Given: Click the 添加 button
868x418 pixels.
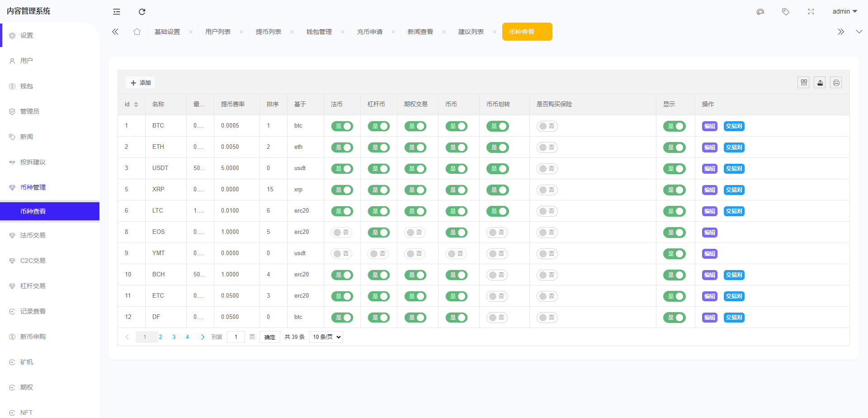Looking at the screenshot, I should [141, 83].
